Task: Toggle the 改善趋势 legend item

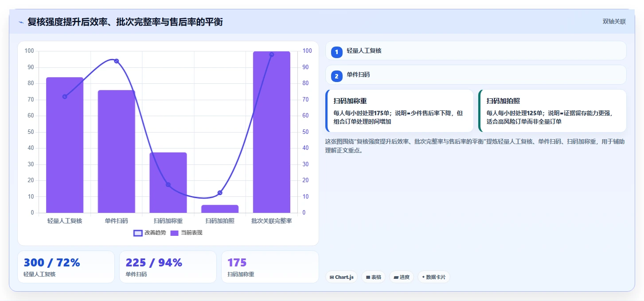Action: coord(150,233)
